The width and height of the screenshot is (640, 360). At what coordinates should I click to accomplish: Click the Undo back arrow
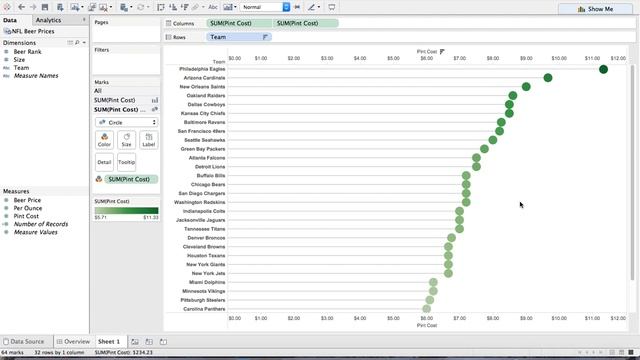coord(21,7)
